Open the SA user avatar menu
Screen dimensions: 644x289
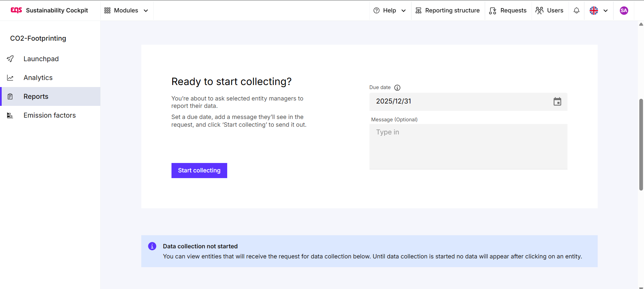click(x=624, y=10)
